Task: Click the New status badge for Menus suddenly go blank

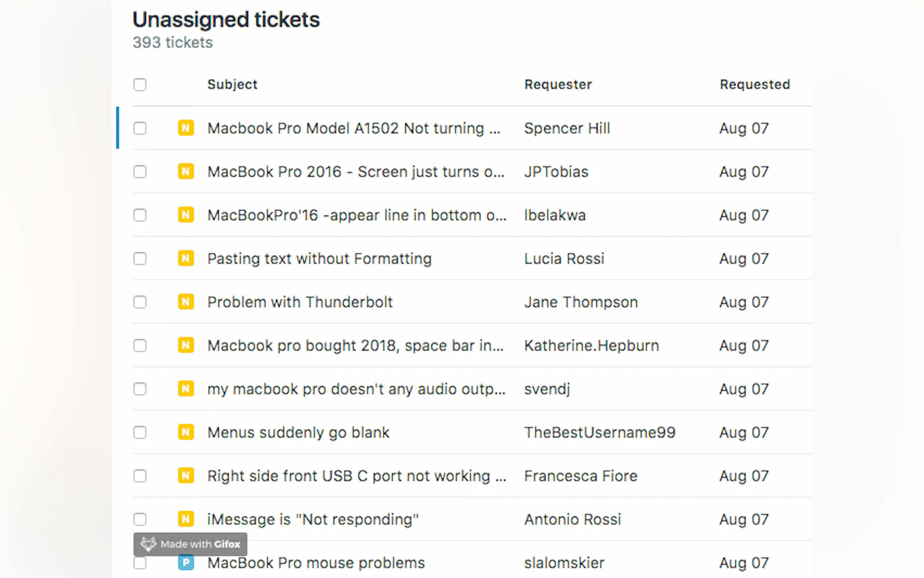Action: tap(186, 432)
